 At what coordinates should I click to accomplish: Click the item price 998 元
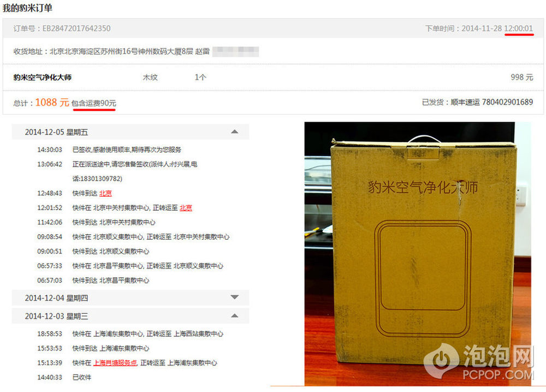pyautogui.click(x=521, y=78)
